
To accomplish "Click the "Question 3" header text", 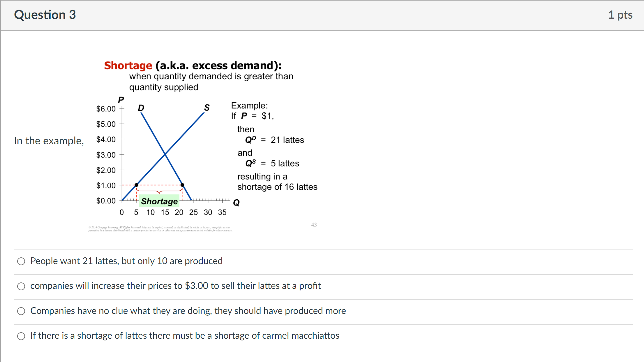I will coord(45,14).
